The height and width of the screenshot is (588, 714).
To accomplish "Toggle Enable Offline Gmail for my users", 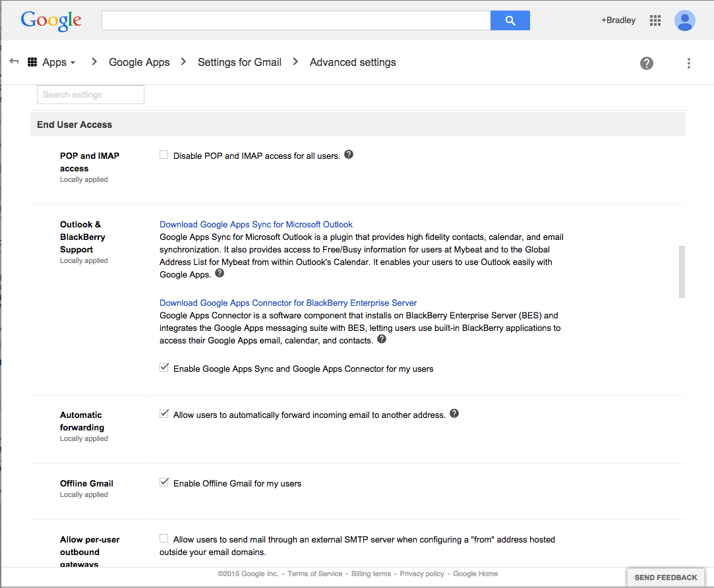I will [164, 483].
